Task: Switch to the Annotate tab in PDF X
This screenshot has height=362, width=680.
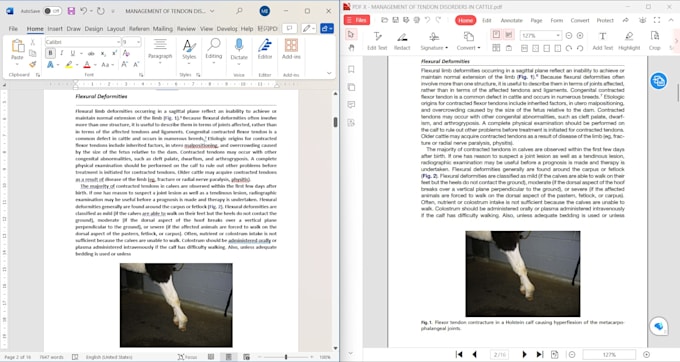Action: (x=511, y=20)
